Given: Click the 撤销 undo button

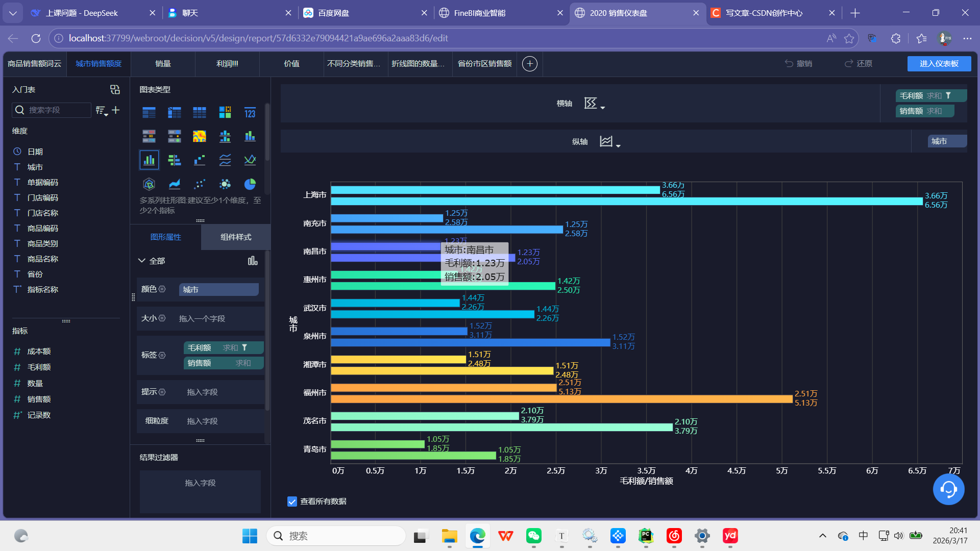Looking at the screenshot, I should 798,64.
